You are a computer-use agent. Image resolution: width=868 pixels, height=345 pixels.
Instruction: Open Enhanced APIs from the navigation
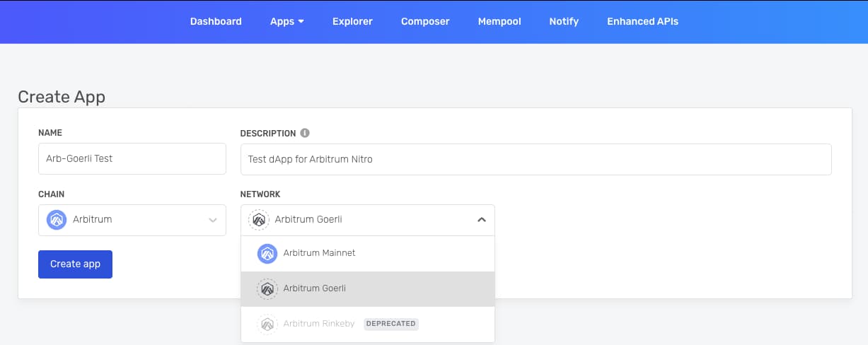(x=642, y=21)
